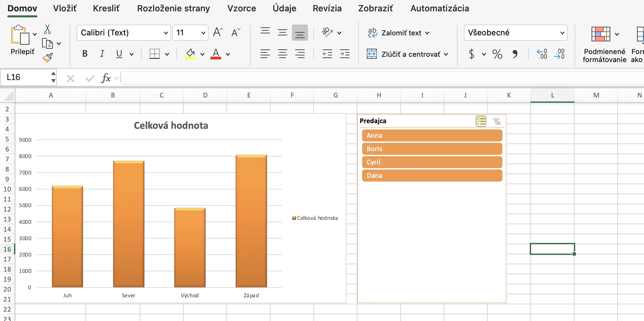Switch to Rozloženie strany tab
Image resolution: width=644 pixels, height=321 pixels.
click(x=174, y=8)
